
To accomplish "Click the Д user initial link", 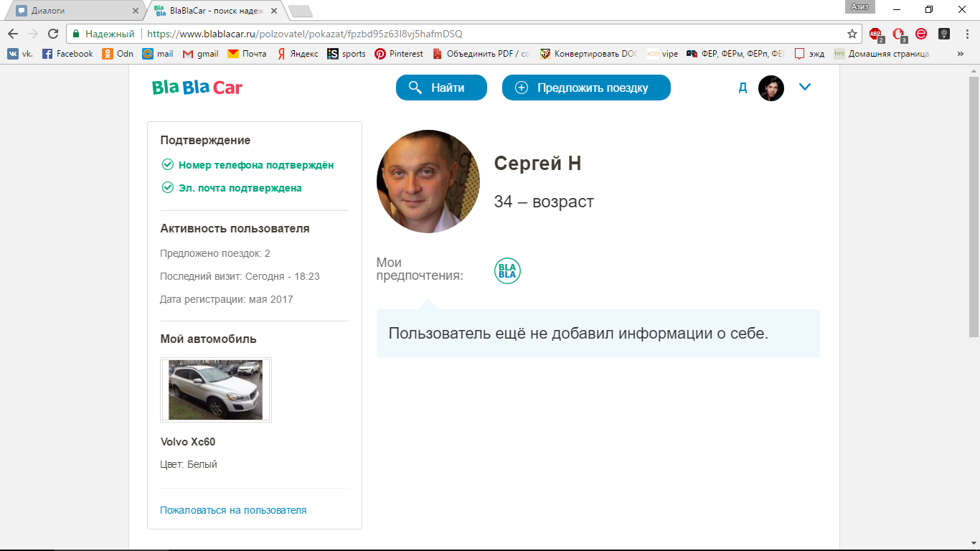I will tap(743, 88).
